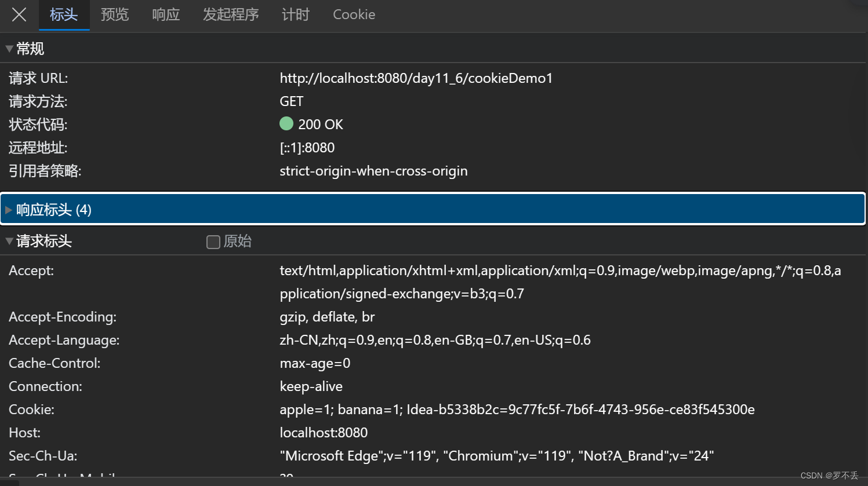Click the cookie value apple=1; banana=1
868x486 pixels.
tap(517, 410)
